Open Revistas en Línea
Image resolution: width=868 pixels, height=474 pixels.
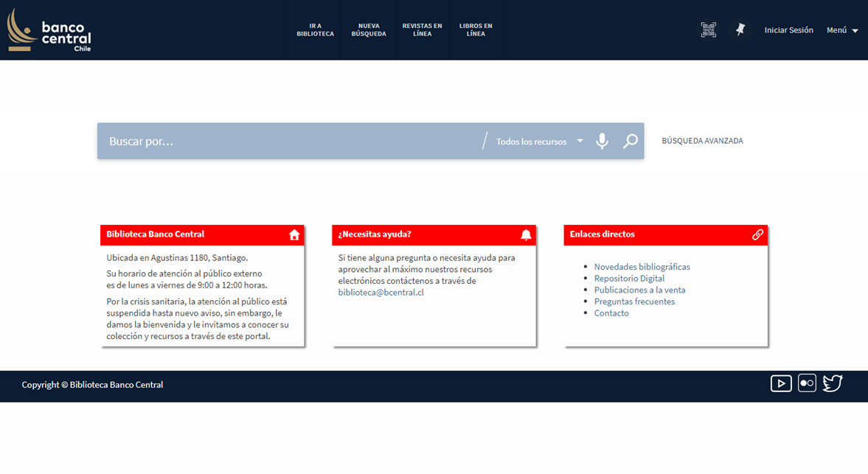click(x=422, y=30)
